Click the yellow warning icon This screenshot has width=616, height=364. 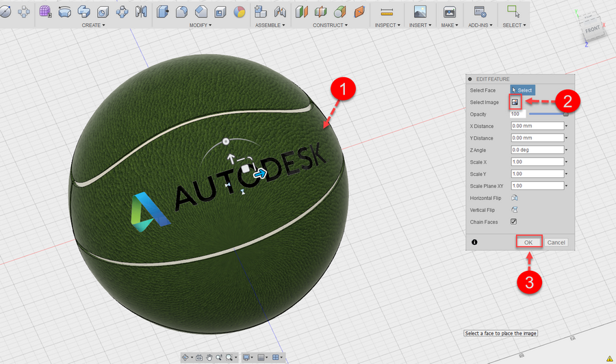(609, 359)
